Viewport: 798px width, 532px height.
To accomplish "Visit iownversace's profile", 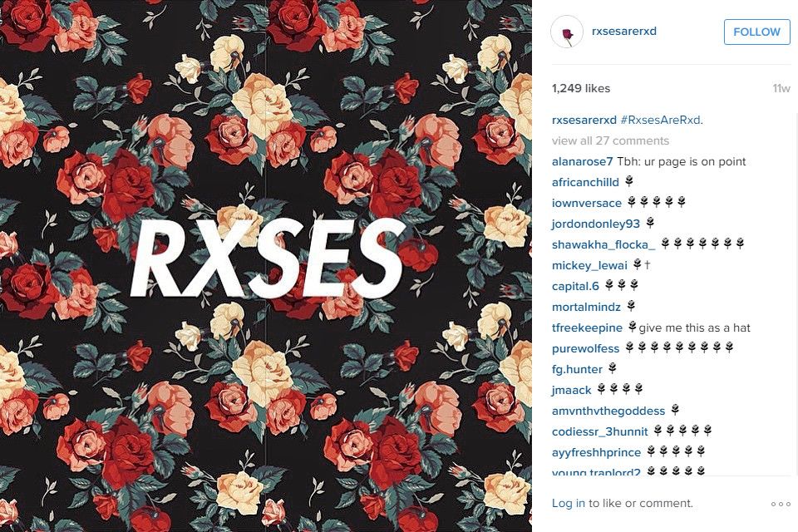I will (587, 203).
